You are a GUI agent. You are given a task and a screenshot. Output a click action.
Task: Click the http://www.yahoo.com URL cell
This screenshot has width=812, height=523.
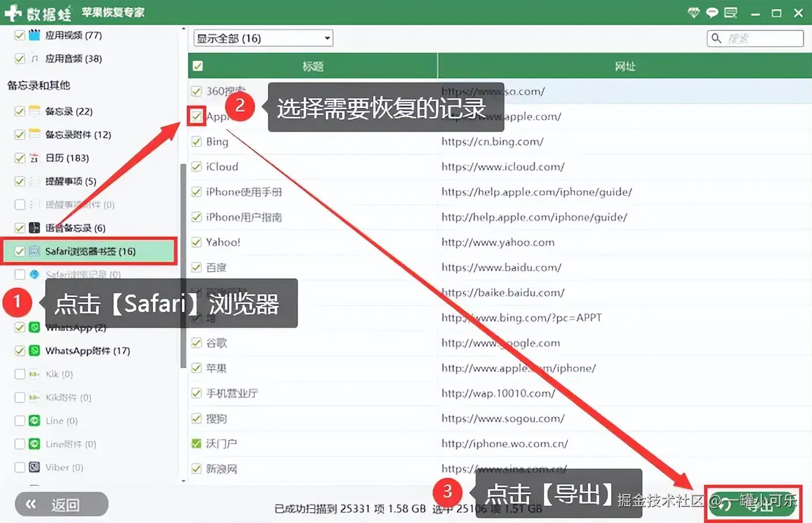pos(498,242)
